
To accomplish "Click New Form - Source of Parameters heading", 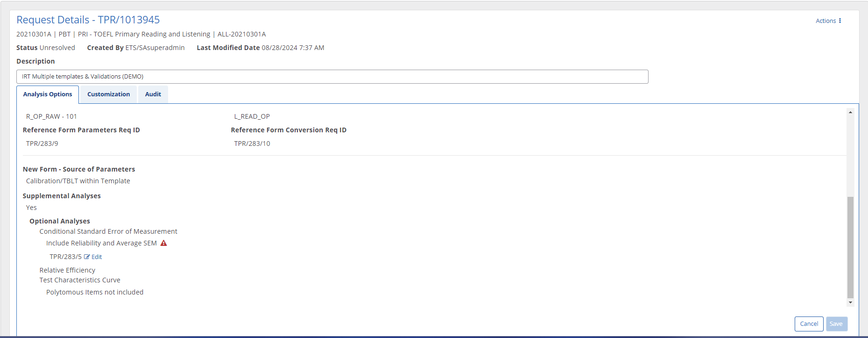I will [79, 169].
